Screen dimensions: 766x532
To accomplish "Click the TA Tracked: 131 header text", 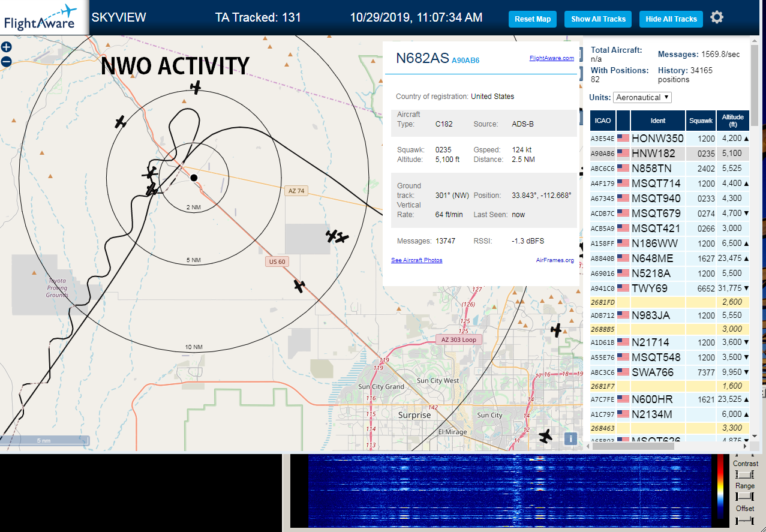I will [x=258, y=17].
